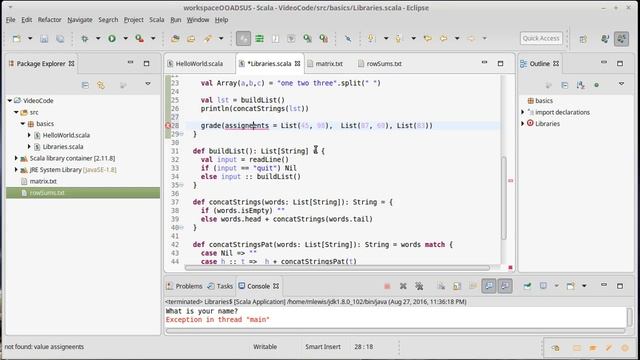Click the Open Console icon
The width and height of the screenshot is (640, 360).
(571, 286)
